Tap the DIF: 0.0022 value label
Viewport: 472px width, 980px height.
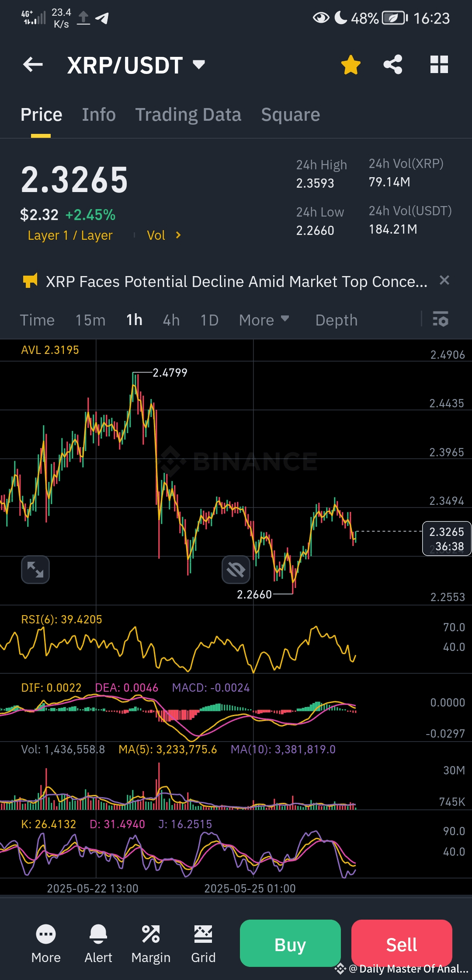[x=51, y=688]
